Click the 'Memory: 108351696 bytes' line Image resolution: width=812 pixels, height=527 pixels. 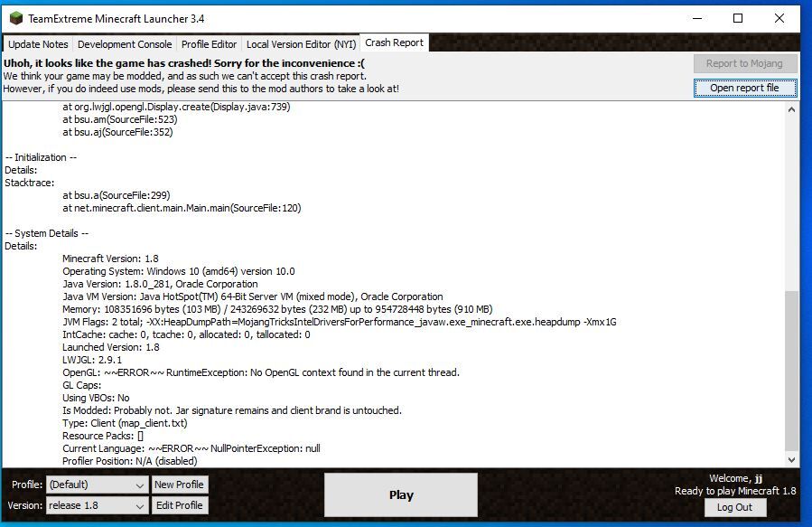[x=277, y=309]
